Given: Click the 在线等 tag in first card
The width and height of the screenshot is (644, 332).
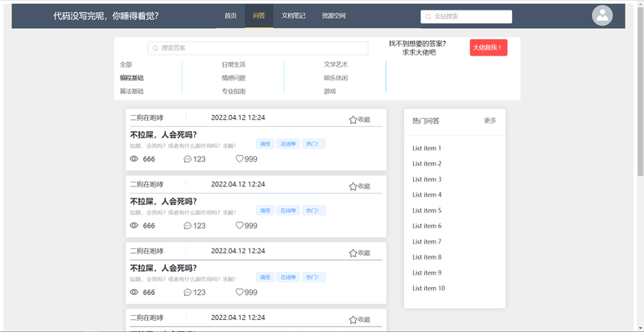Looking at the screenshot, I should tap(288, 144).
